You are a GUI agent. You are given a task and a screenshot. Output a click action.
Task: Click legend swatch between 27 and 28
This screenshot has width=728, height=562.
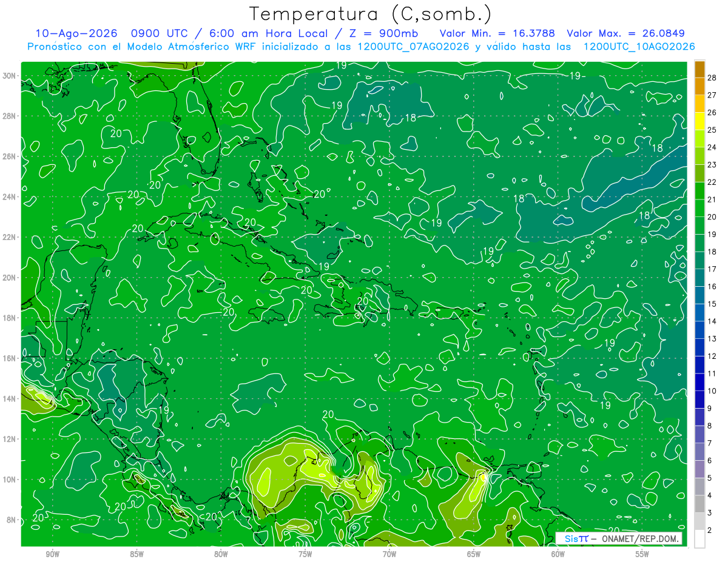[699, 86]
